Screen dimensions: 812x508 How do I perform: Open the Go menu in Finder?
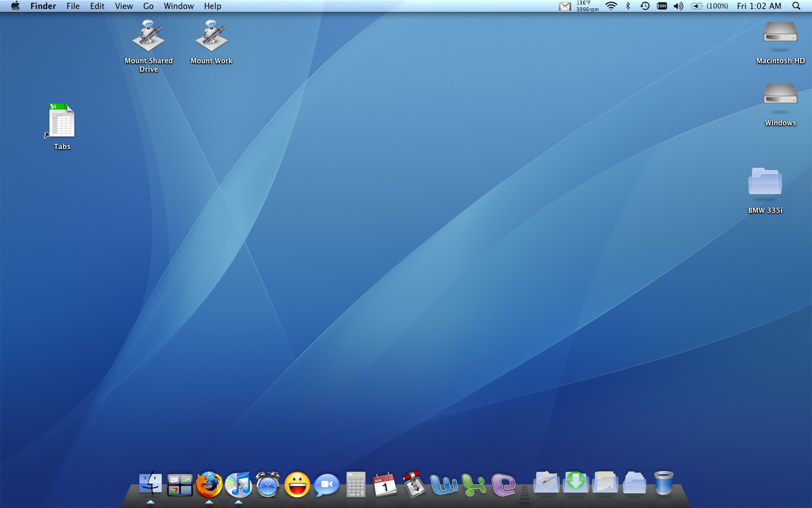pos(148,6)
